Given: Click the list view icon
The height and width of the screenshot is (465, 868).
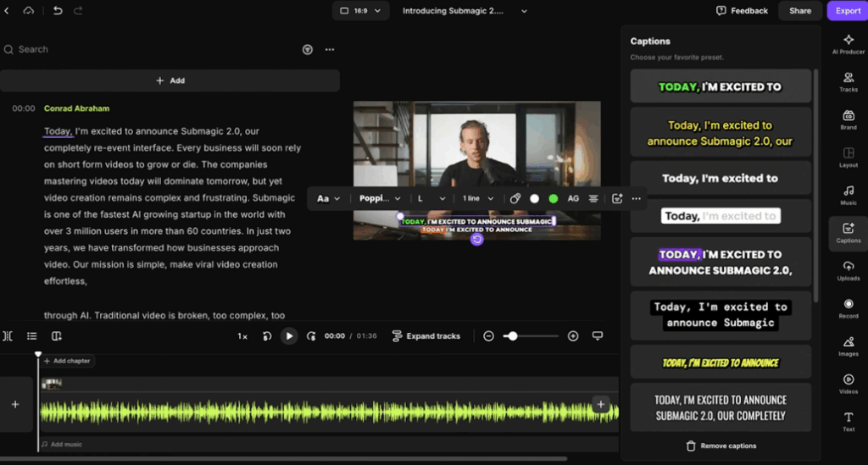Looking at the screenshot, I should [x=32, y=336].
